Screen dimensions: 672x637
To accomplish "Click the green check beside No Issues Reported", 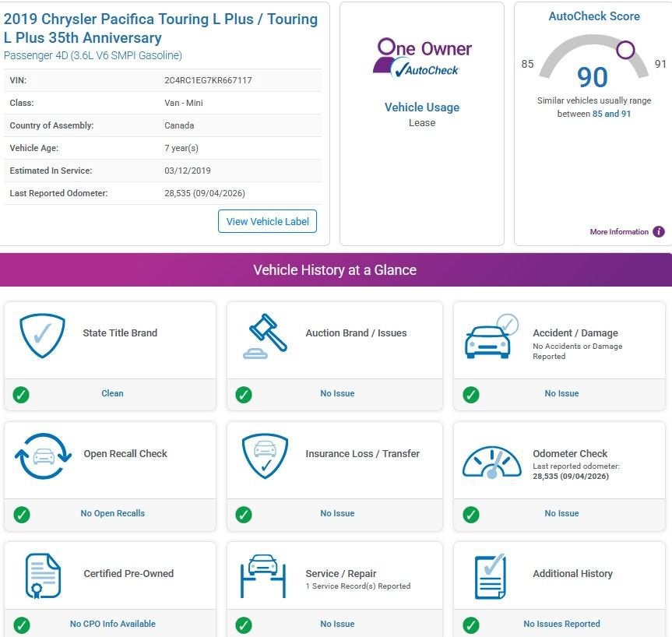I will point(471,625).
